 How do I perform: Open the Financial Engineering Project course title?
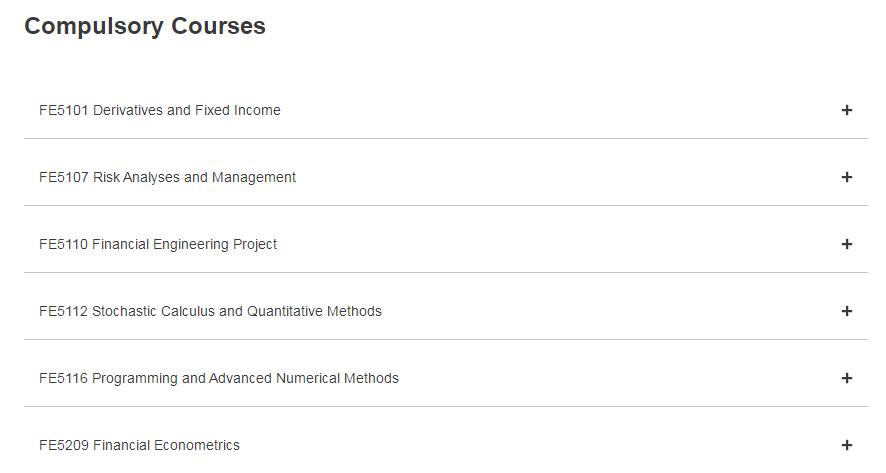tap(185, 244)
